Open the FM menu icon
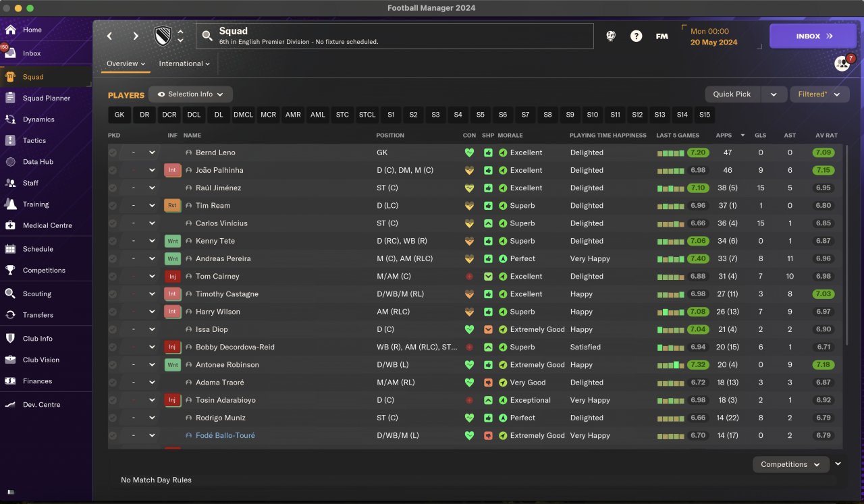The image size is (864, 504). click(662, 36)
